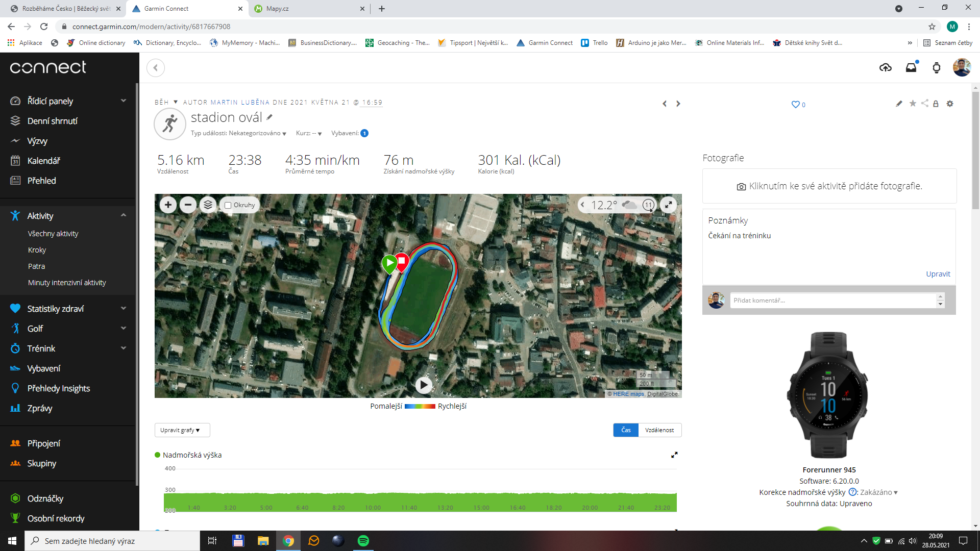Image resolution: width=980 pixels, height=551 pixels.
Task: Expand Trénink sidebar section
Action: [123, 348]
